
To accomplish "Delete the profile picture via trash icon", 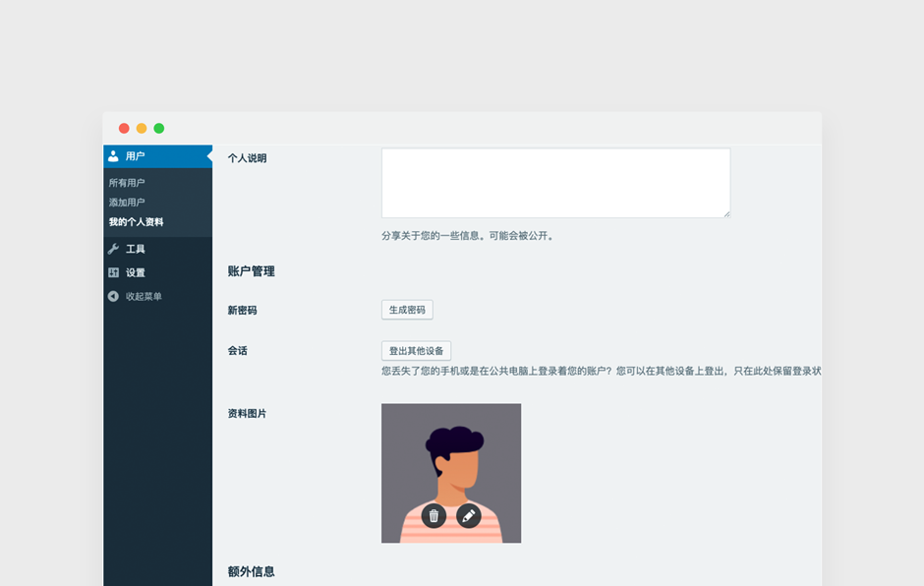I will [433, 516].
